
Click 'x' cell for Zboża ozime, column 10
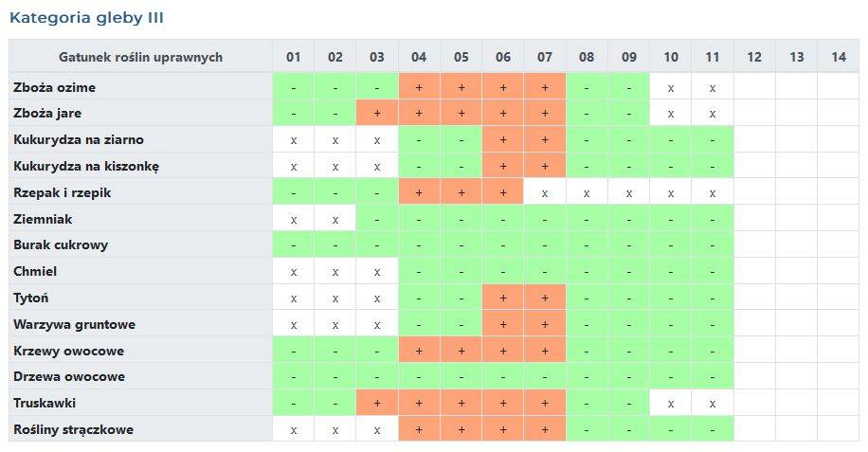tap(671, 87)
